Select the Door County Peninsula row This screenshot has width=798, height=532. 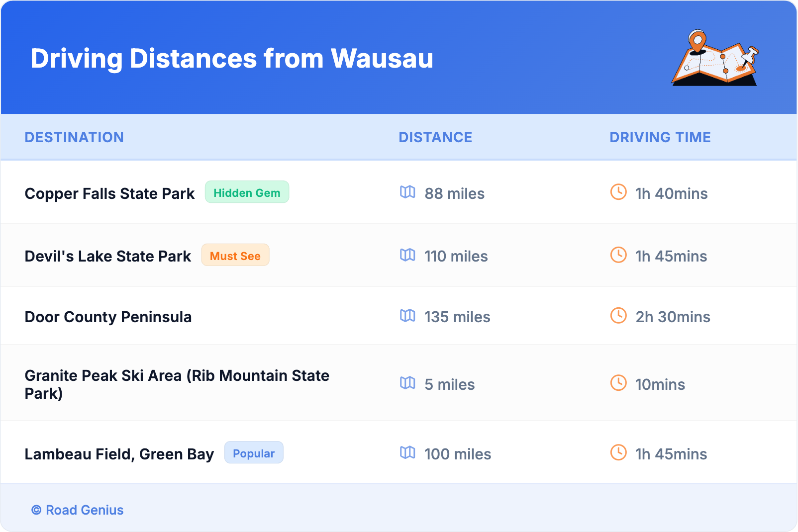pyautogui.click(x=108, y=317)
